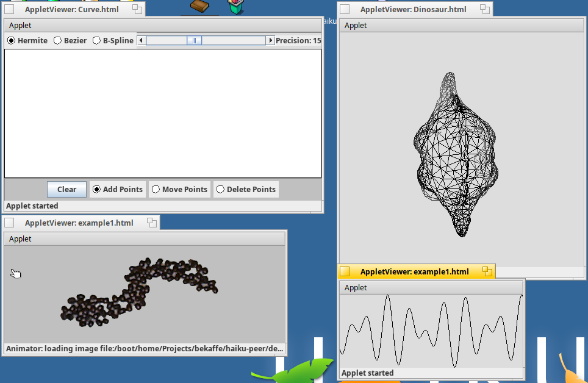Click the precision scrollbar left arrow
Image resolution: width=588 pixels, height=383 pixels.
tap(142, 40)
